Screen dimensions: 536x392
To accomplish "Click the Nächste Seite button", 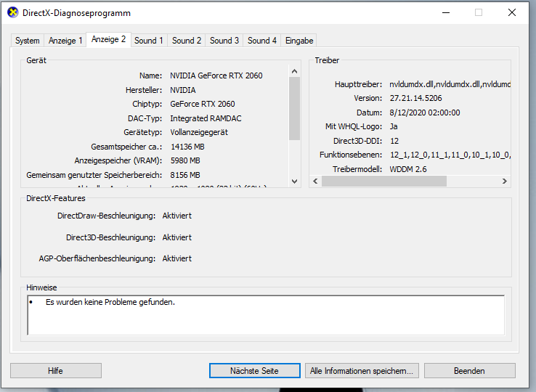I will [x=255, y=371].
